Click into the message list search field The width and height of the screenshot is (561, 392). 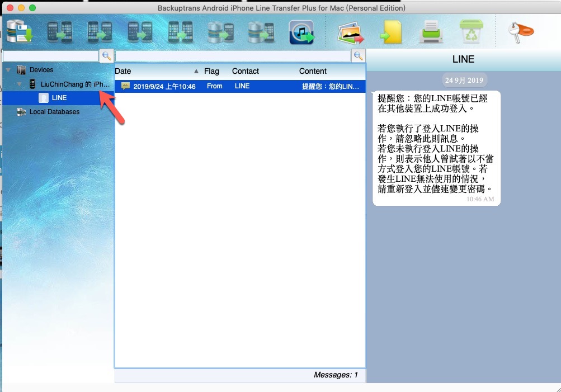point(233,56)
